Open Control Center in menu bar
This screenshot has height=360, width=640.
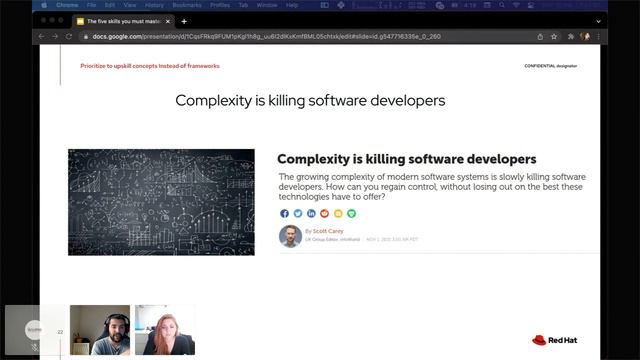tap(531, 5)
